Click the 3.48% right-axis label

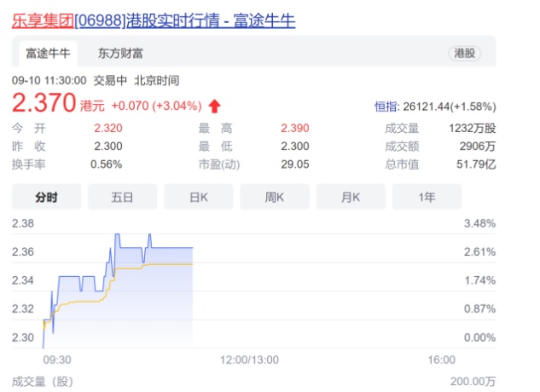(479, 223)
